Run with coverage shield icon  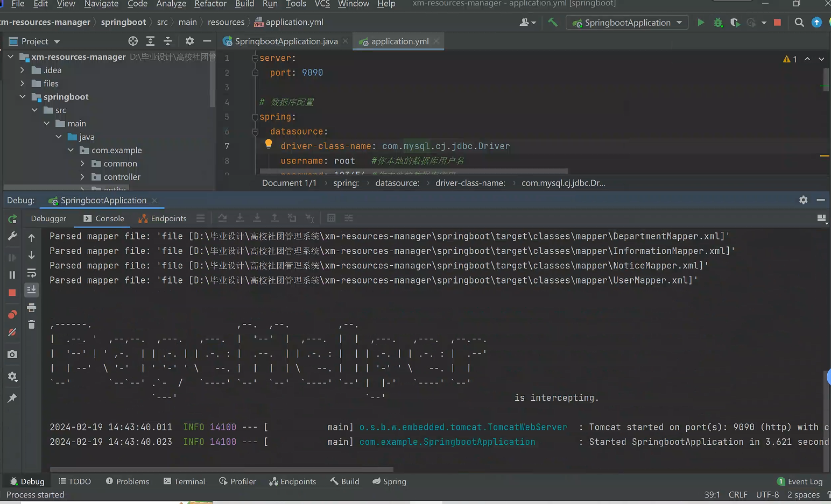click(x=735, y=23)
